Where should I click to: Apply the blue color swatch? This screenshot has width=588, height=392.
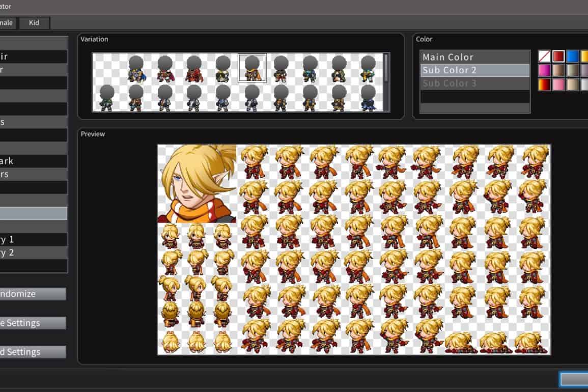(x=573, y=56)
